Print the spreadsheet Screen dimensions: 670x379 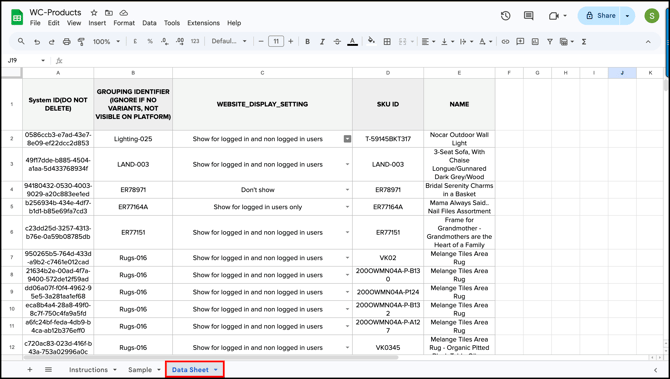coord(67,41)
